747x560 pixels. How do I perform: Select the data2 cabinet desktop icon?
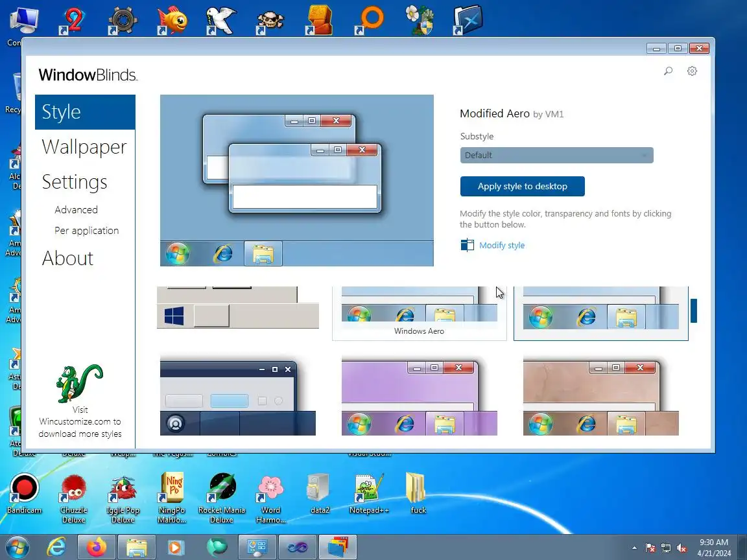coord(320,495)
